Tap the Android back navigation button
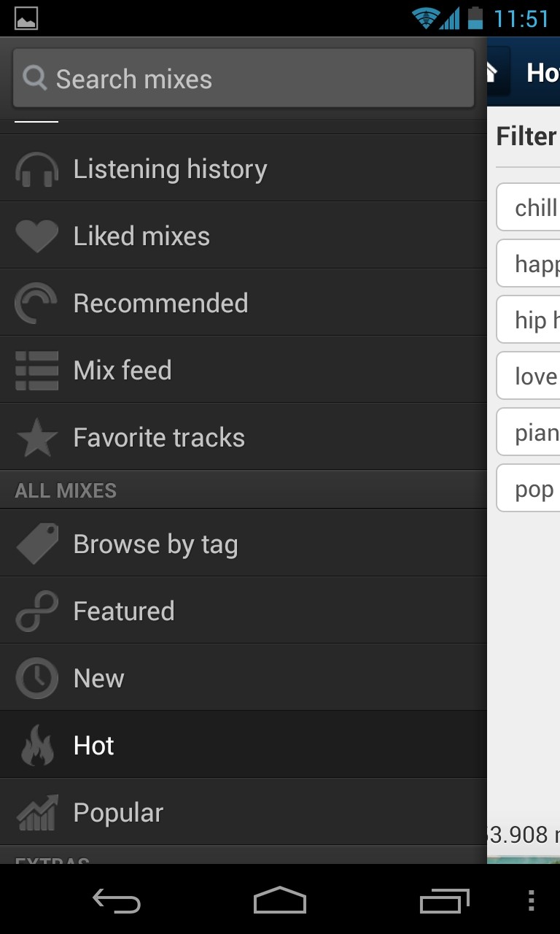The image size is (560, 934). (117, 900)
